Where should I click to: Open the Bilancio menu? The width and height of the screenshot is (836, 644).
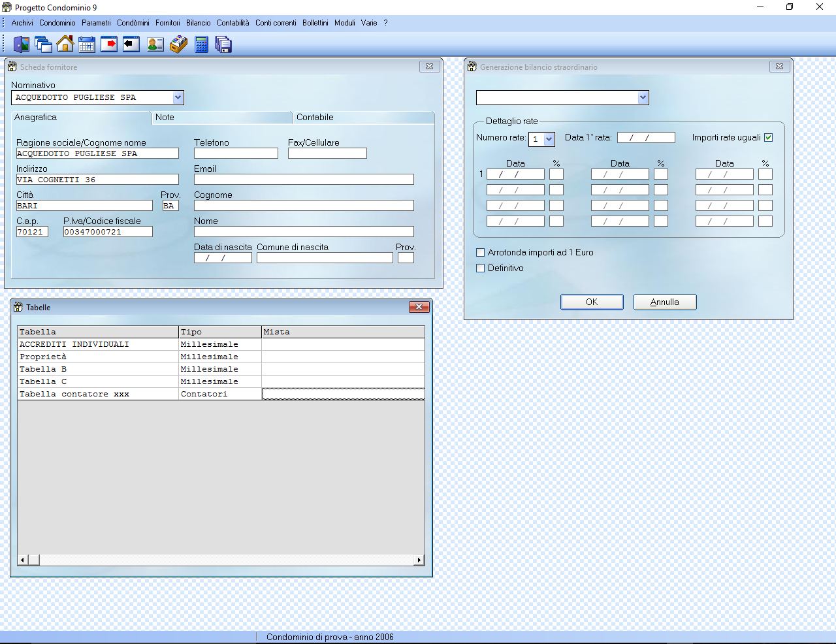click(199, 23)
